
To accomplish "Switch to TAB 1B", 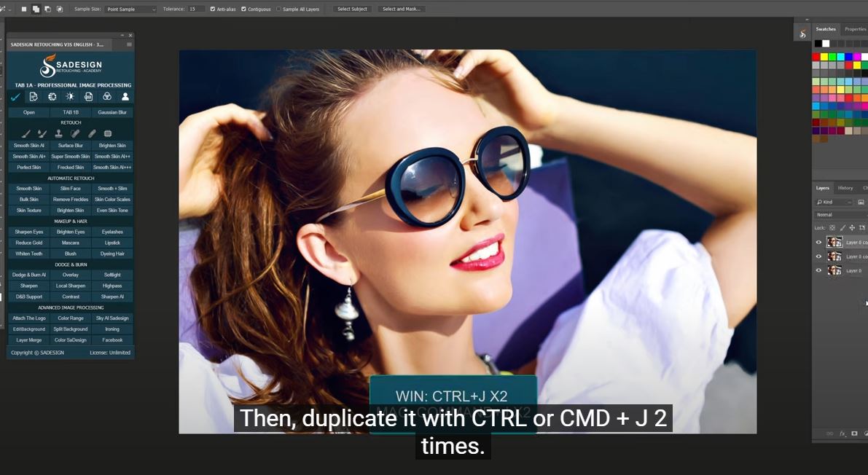I will coord(70,112).
